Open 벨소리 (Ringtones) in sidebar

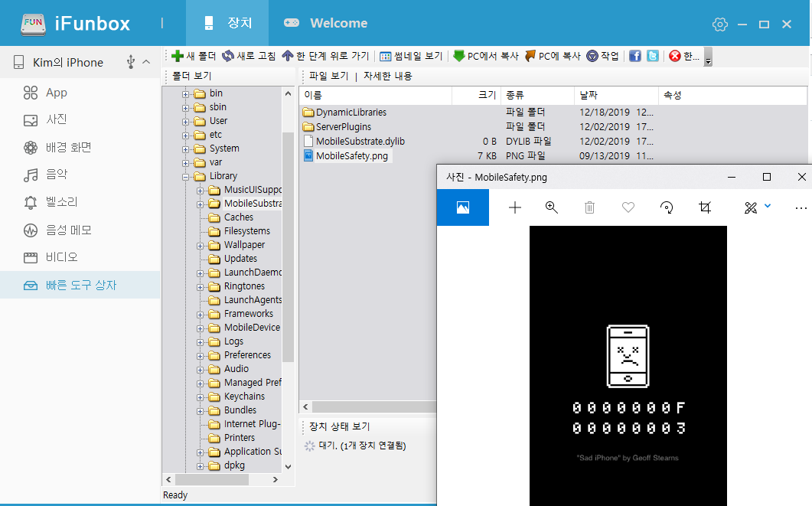[51, 202]
